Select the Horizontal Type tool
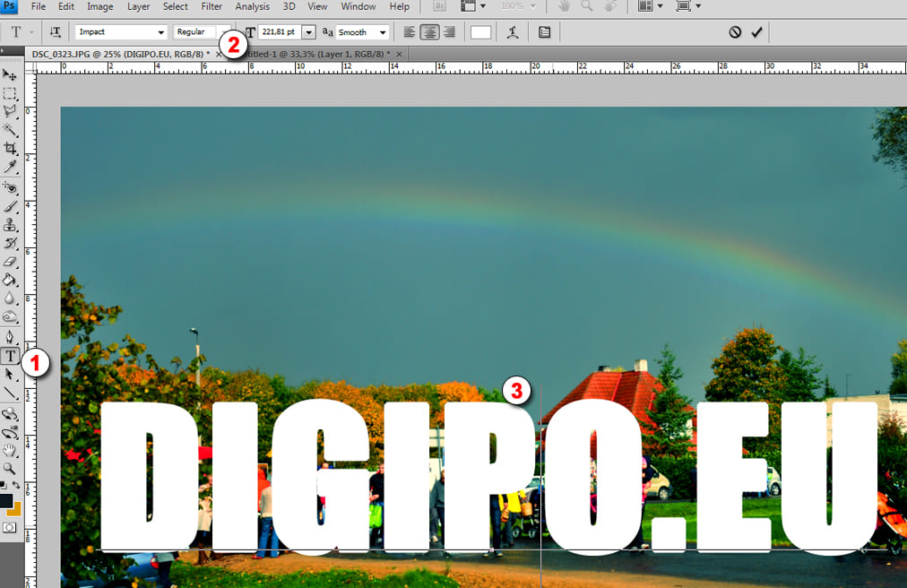Image resolution: width=907 pixels, height=588 pixels. tap(10, 356)
